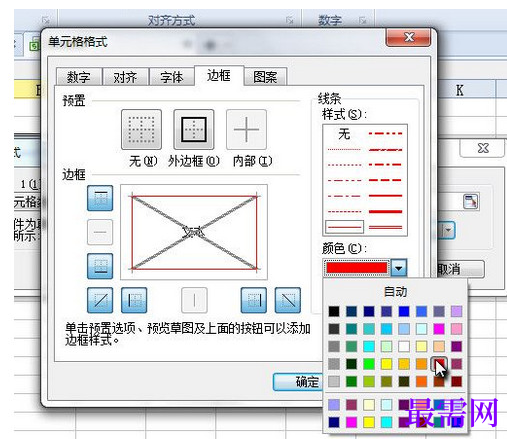Open the 对齐方式 group dialog launcher
This screenshot has height=444, width=517.
tap(289, 21)
